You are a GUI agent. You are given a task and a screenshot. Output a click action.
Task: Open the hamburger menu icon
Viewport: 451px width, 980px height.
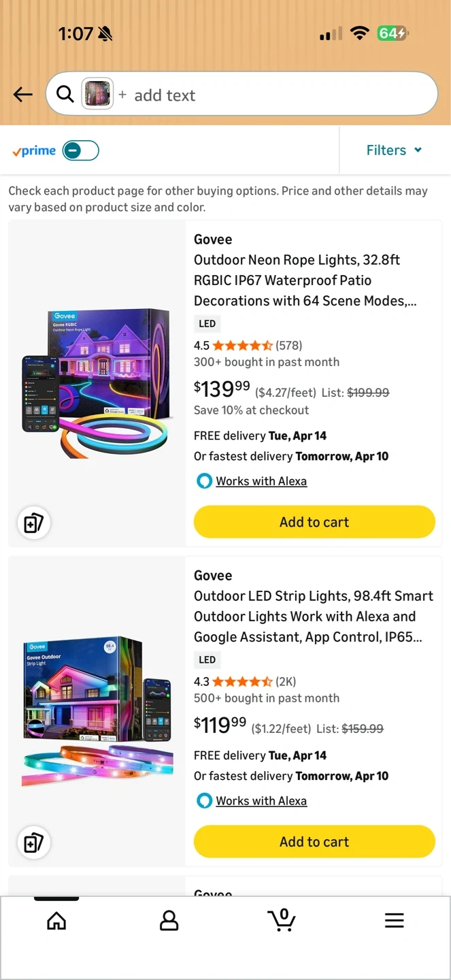click(x=395, y=921)
